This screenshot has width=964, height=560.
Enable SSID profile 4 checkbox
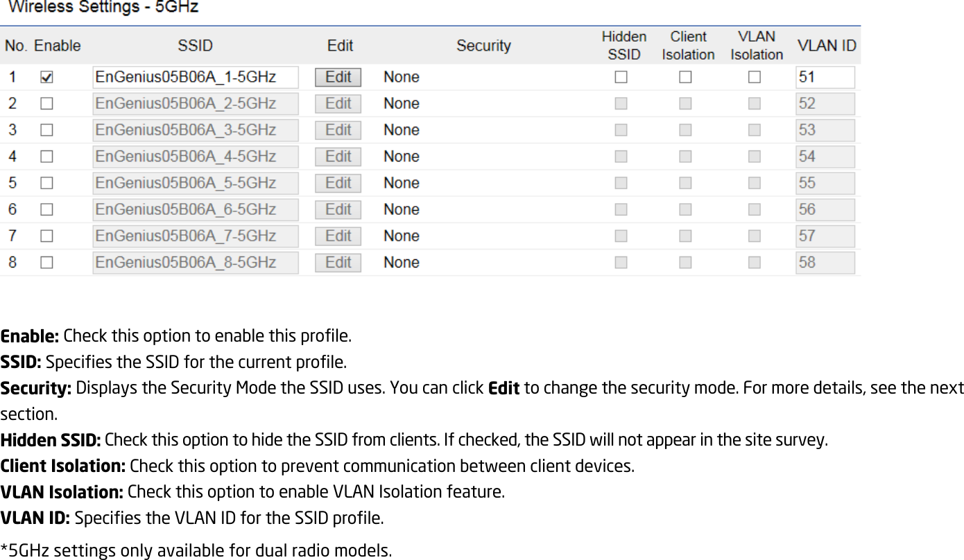pos(47,157)
